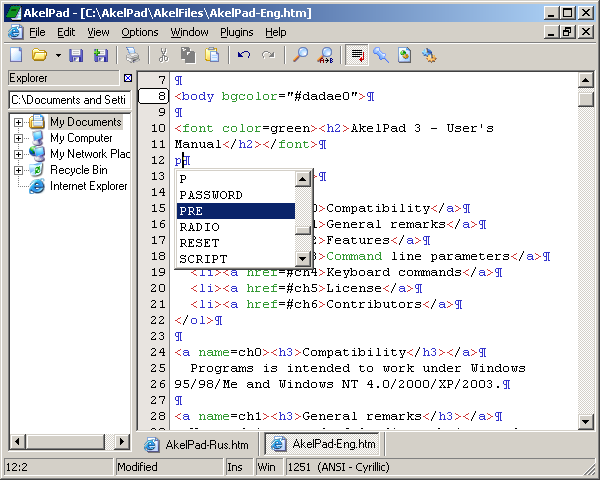Expand the My Documents tree node
This screenshot has width=600, height=480.
click(19, 122)
